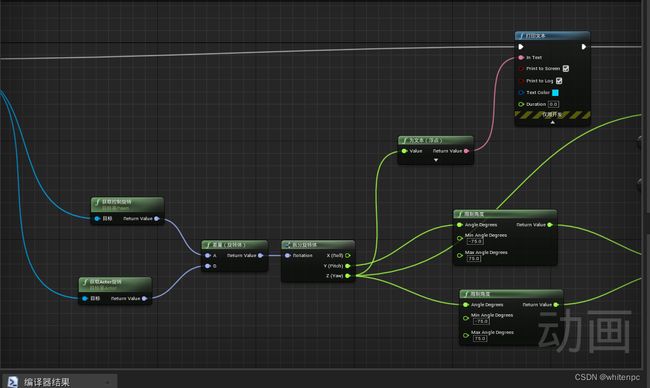Click the Duration 0.0 value field
Screen dimensions: 650x388
click(553, 104)
